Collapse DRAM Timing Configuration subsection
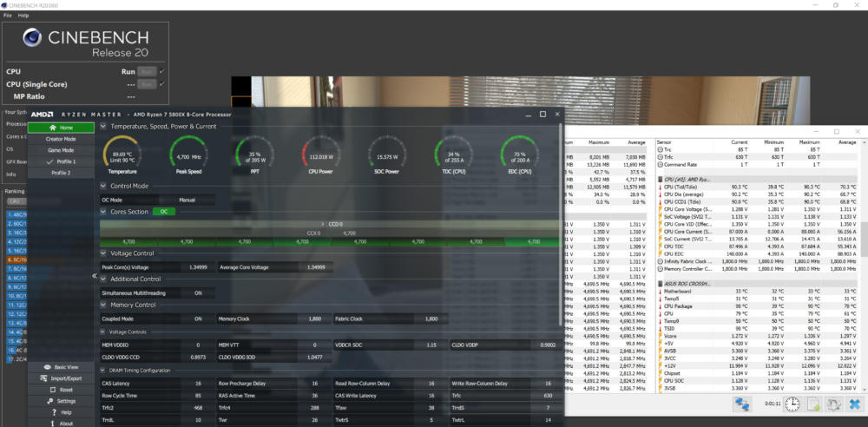Screen dimensions: 868x427 coord(103,370)
